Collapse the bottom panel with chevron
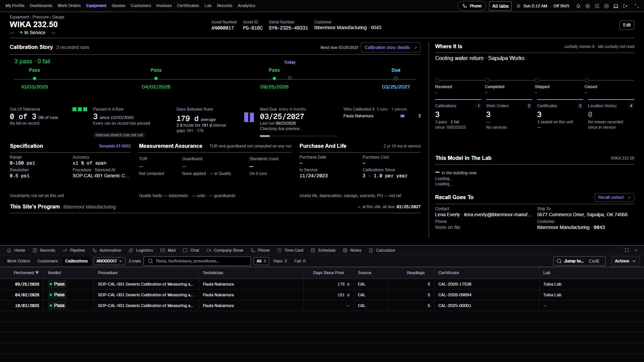644x362 pixels. (636, 250)
